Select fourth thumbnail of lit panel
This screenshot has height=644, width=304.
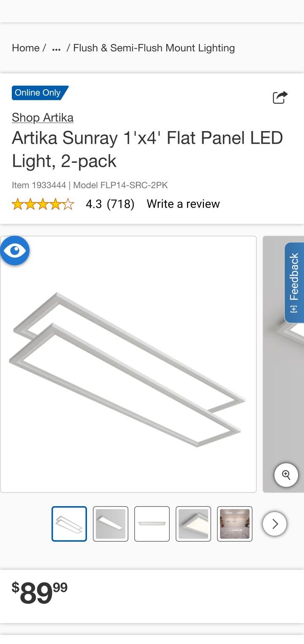click(193, 524)
